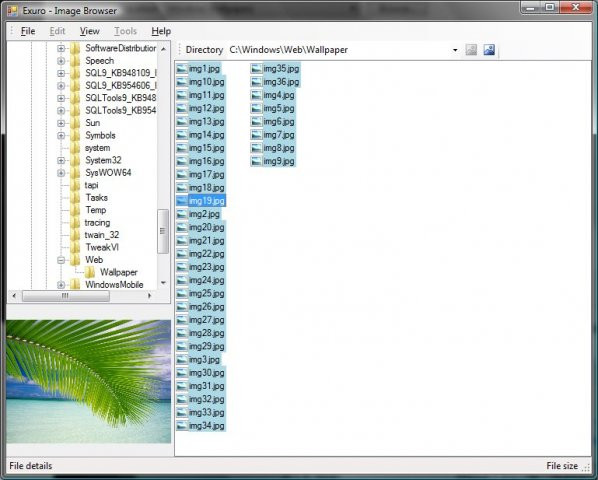Expand the System32 folder node
Image resolution: width=598 pixels, height=480 pixels.
tap(61, 161)
